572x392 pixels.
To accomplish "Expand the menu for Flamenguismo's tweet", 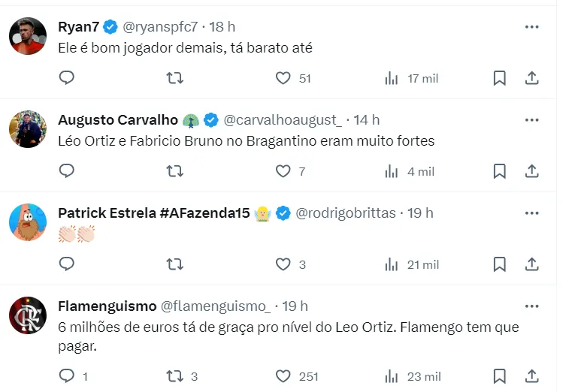I will click(x=531, y=306).
